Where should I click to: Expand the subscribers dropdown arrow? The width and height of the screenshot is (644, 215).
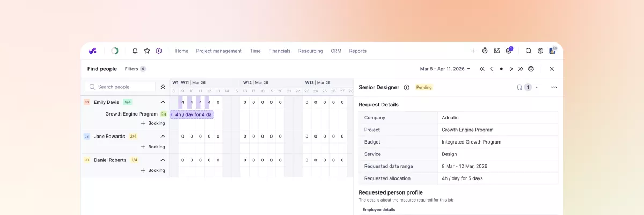point(537,88)
